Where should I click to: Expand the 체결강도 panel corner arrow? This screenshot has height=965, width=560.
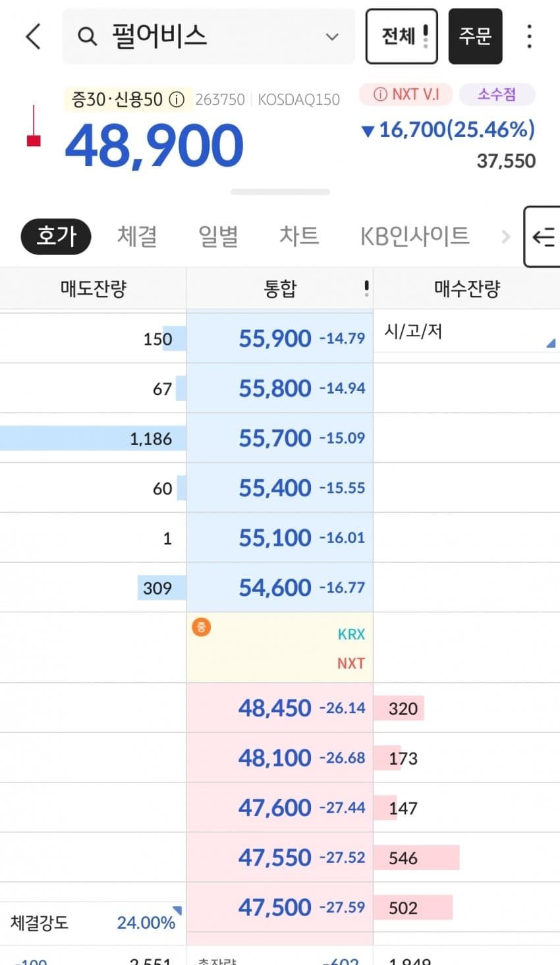177,911
